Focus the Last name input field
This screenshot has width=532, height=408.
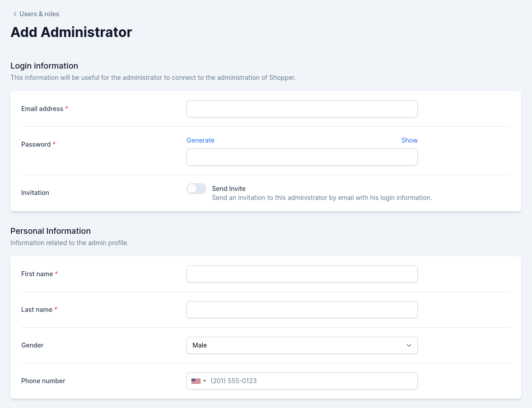pos(302,310)
